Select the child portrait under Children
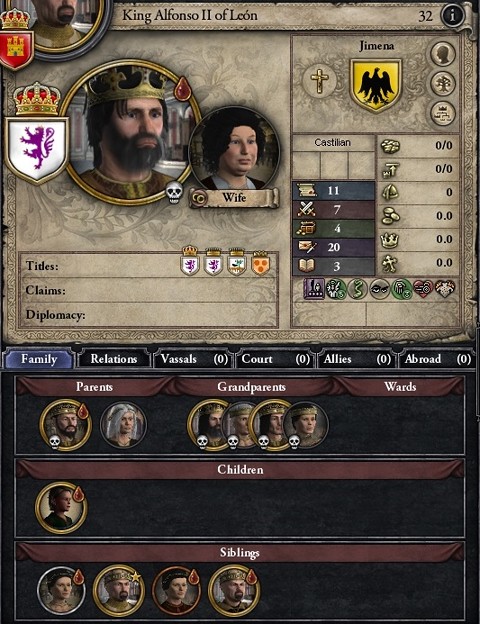The image size is (480, 624). [61, 508]
